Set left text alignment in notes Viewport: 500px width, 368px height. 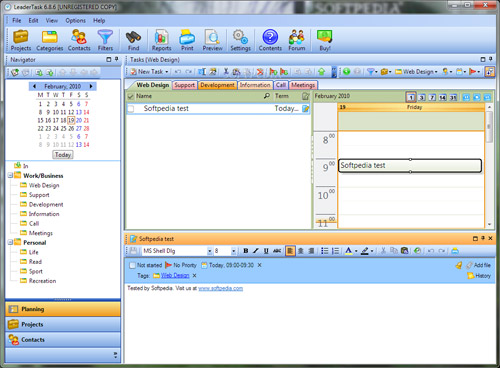click(x=290, y=251)
